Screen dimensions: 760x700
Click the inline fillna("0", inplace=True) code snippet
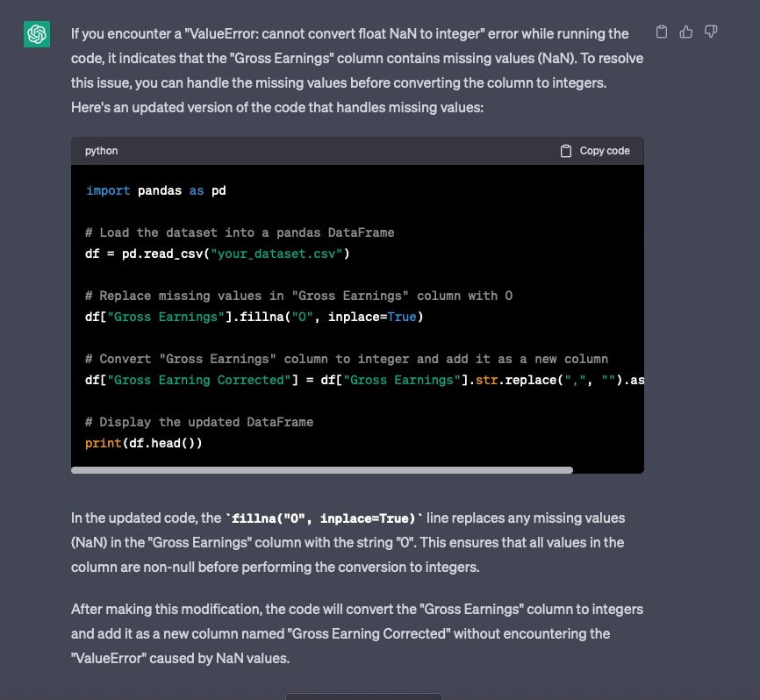click(324, 518)
